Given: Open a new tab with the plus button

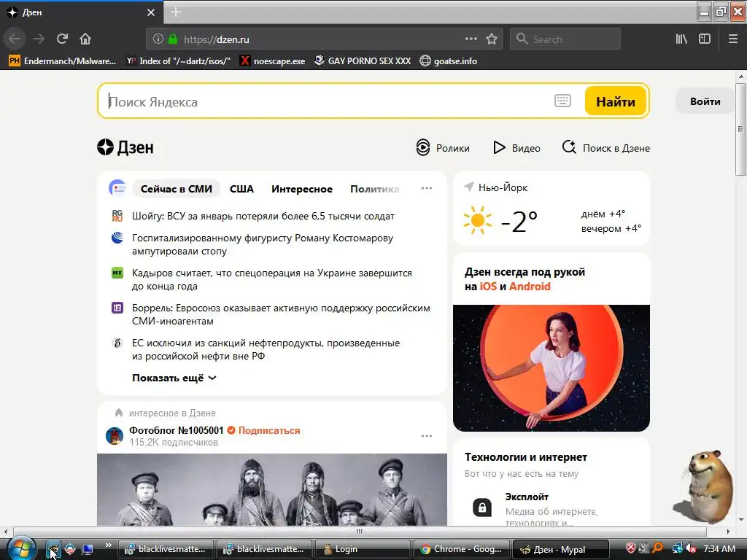Looking at the screenshot, I should click(176, 12).
